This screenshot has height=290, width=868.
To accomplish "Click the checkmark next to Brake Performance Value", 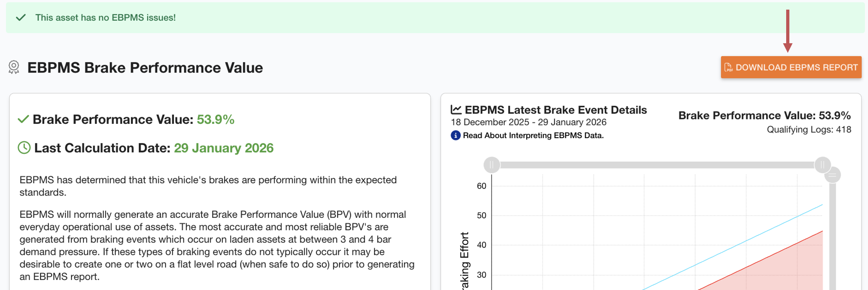I will click(23, 119).
